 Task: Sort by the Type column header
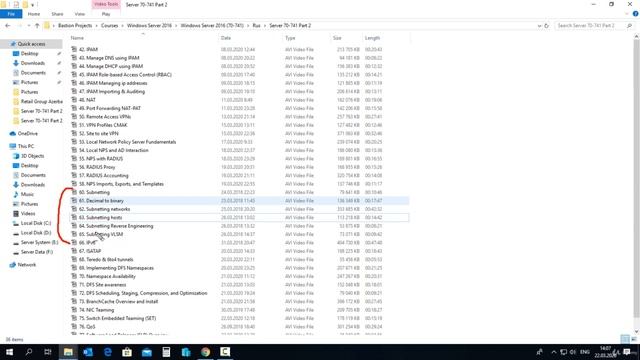tap(290, 38)
